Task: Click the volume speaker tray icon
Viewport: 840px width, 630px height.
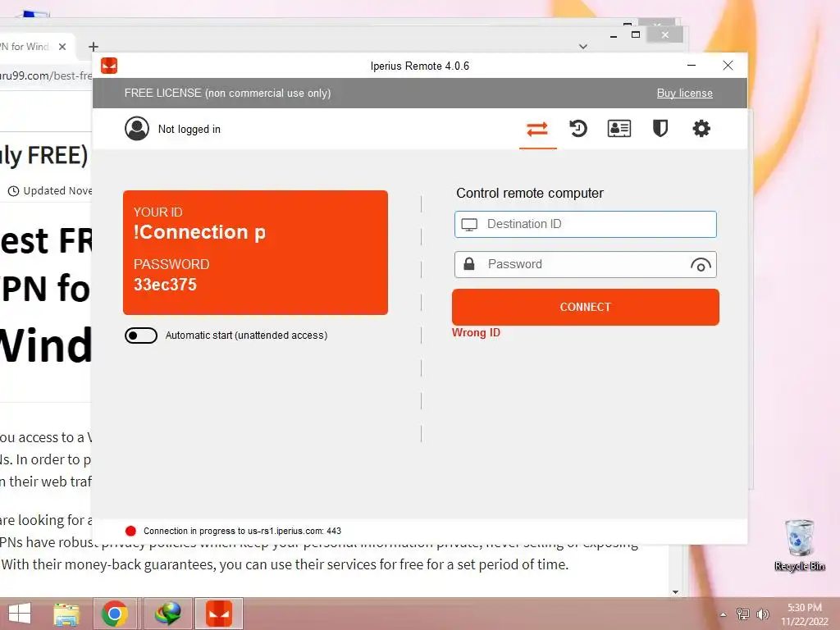Action: click(762, 614)
